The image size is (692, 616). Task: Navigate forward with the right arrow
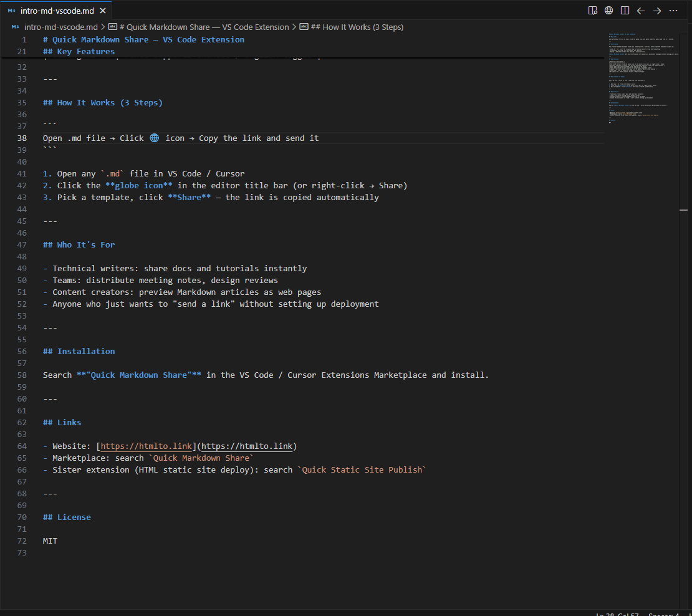pos(657,11)
